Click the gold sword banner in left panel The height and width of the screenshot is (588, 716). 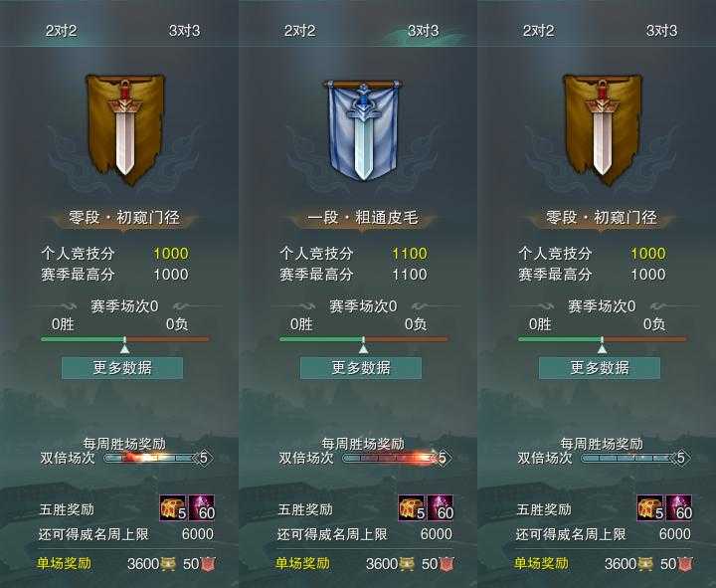point(124,129)
